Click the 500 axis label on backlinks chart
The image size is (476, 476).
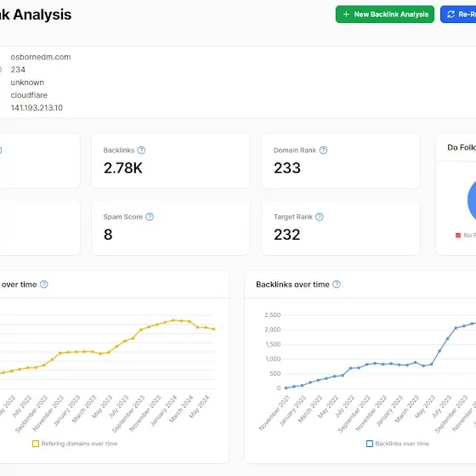(275, 374)
